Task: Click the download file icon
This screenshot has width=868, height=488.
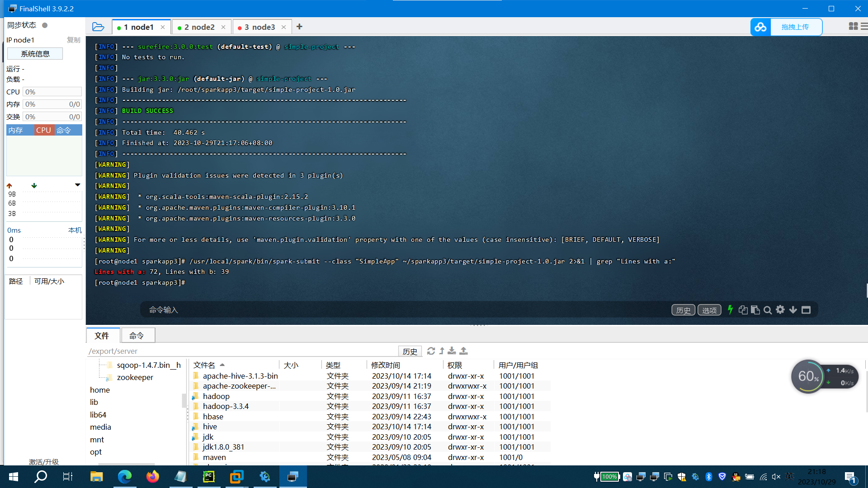Action: coord(452,351)
